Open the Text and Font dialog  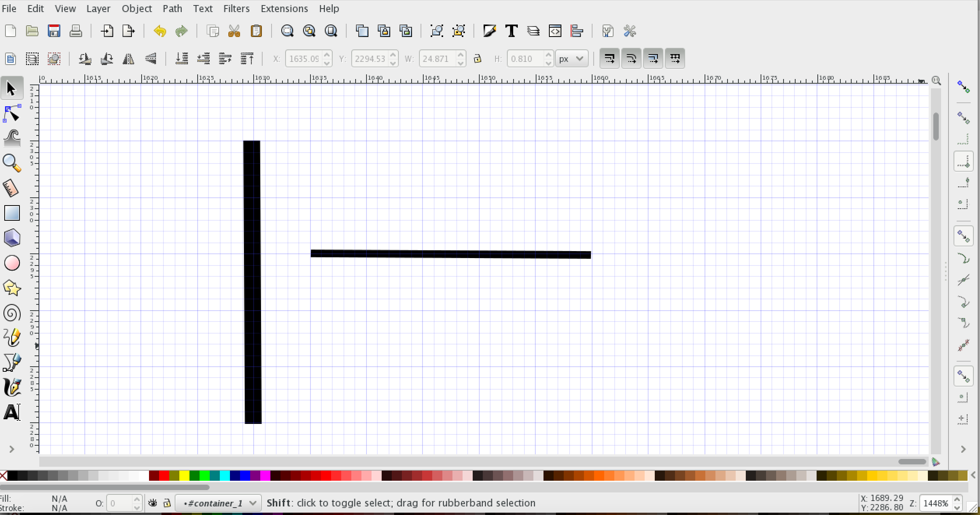click(511, 31)
